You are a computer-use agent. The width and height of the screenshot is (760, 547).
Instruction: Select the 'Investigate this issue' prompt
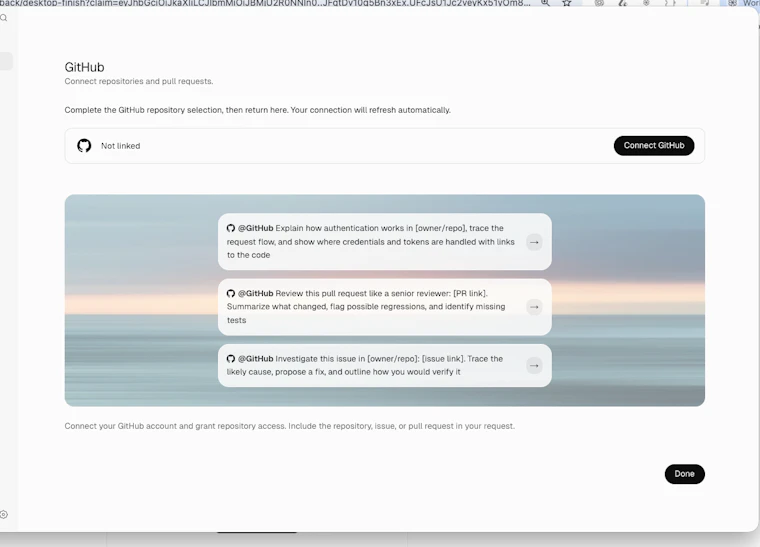click(384, 365)
